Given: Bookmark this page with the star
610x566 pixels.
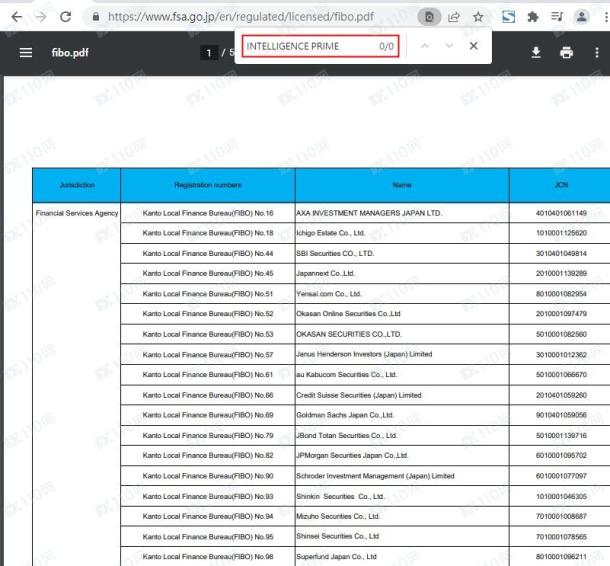Looking at the screenshot, I should click(478, 17).
